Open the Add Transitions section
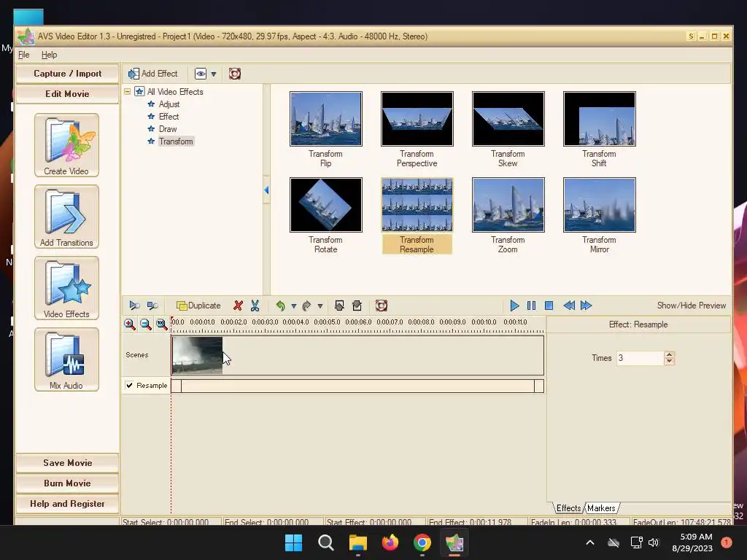Image resolution: width=747 pixels, height=560 pixels. tap(66, 216)
